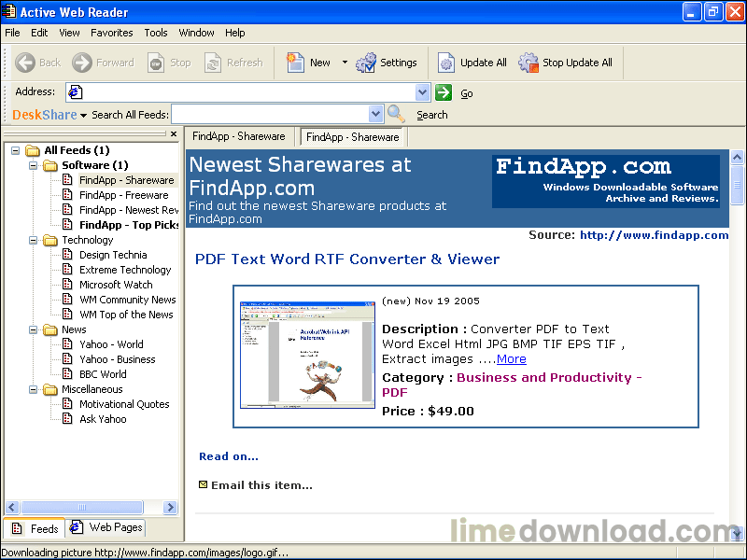The width and height of the screenshot is (747, 560).
Task: Switch to the Feeds bottom tab
Action: pos(35,528)
